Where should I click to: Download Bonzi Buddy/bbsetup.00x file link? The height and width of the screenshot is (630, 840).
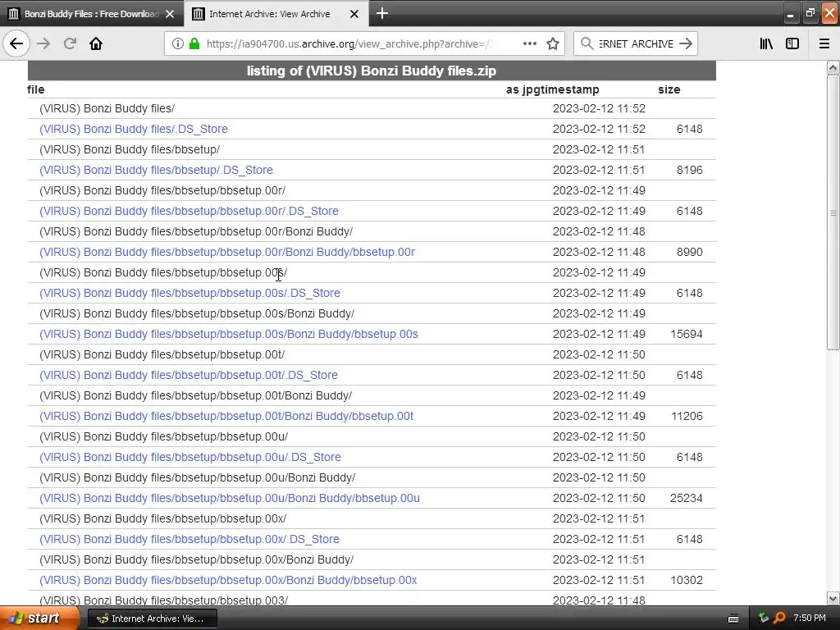click(x=228, y=580)
